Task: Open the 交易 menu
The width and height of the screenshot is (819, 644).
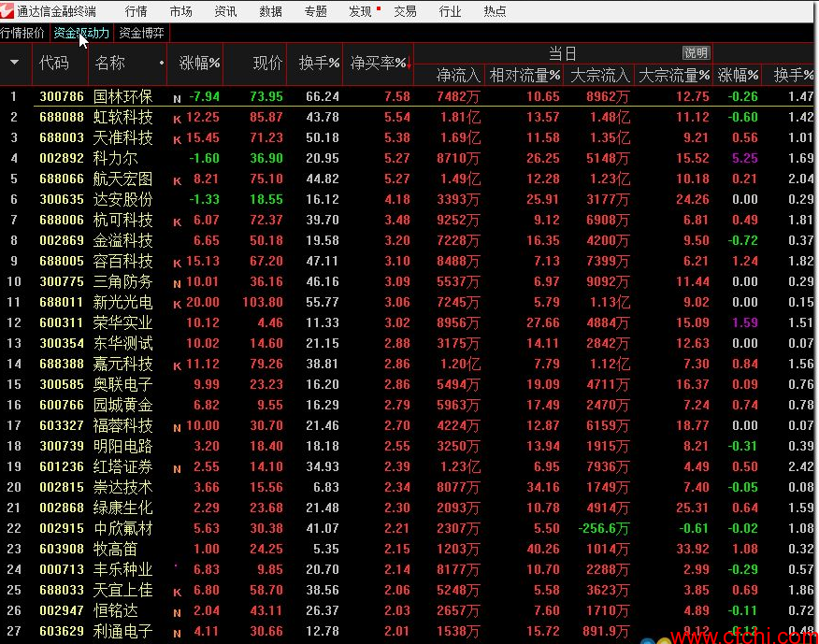Action: click(405, 11)
